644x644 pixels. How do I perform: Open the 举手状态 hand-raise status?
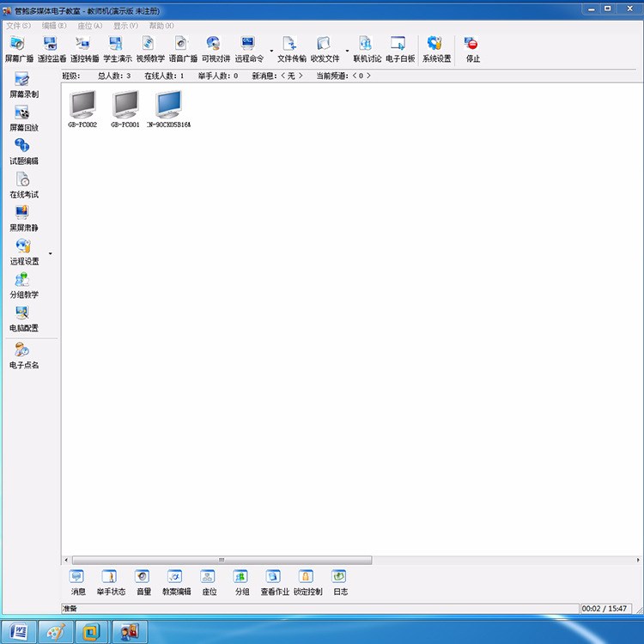110,581
